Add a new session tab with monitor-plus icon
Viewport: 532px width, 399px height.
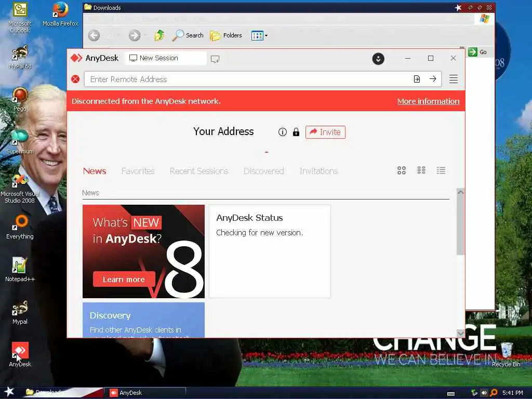[215, 59]
